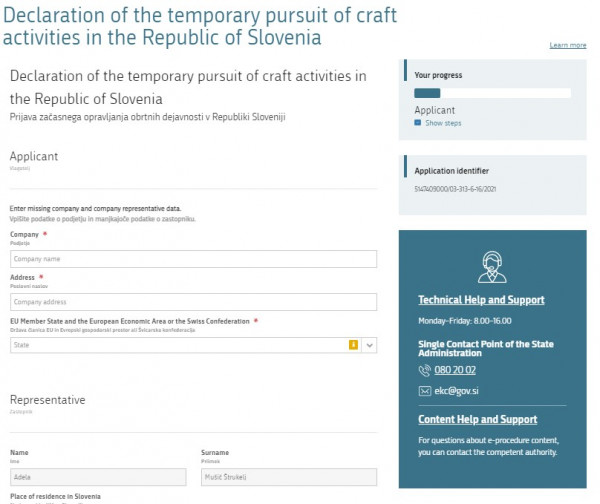Viewport: 600px width, 504px height.
Task: Expand the State dropdown arrow
Action: click(x=369, y=345)
